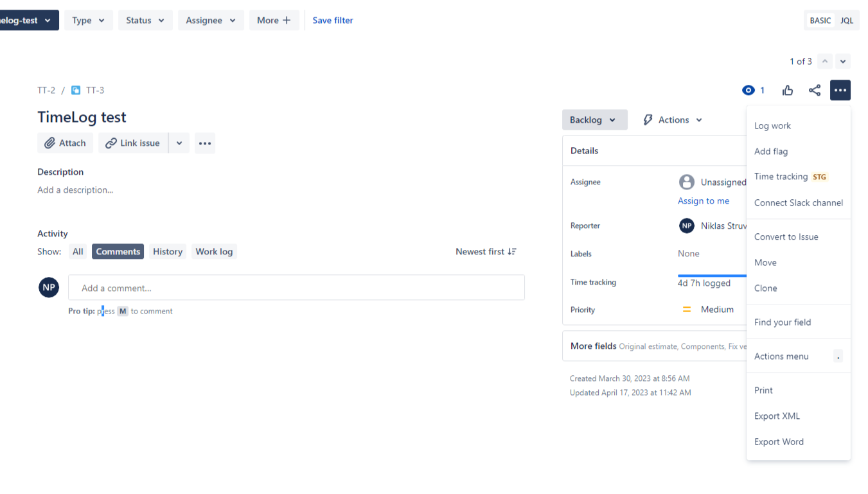Click the Unassigned avatar icon
The height and width of the screenshot is (494, 868).
click(x=686, y=182)
